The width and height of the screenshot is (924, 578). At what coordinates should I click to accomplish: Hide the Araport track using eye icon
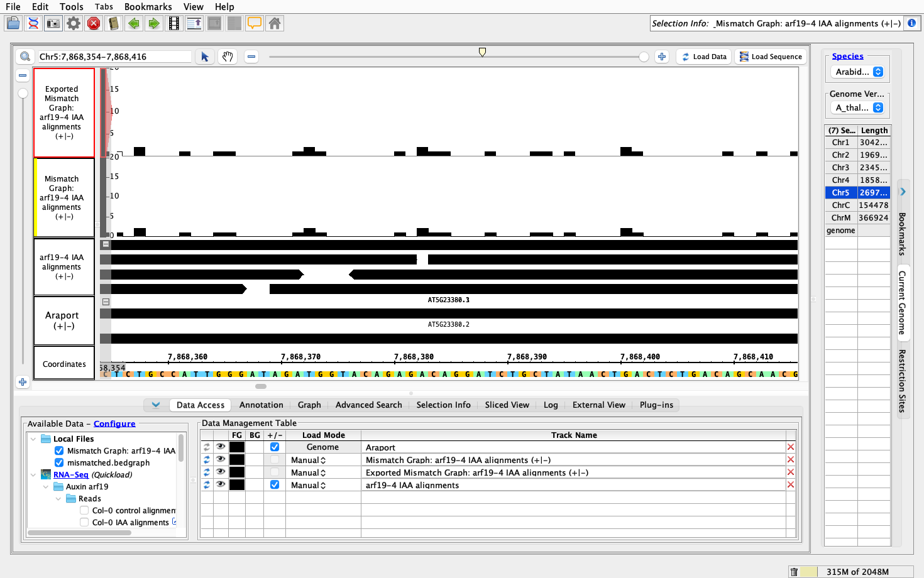pyautogui.click(x=221, y=447)
